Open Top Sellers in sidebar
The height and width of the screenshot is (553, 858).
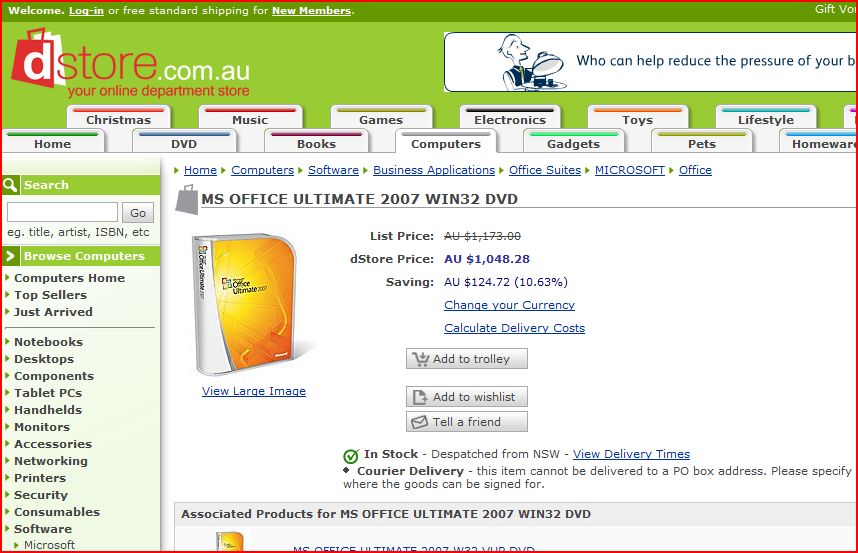50,295
